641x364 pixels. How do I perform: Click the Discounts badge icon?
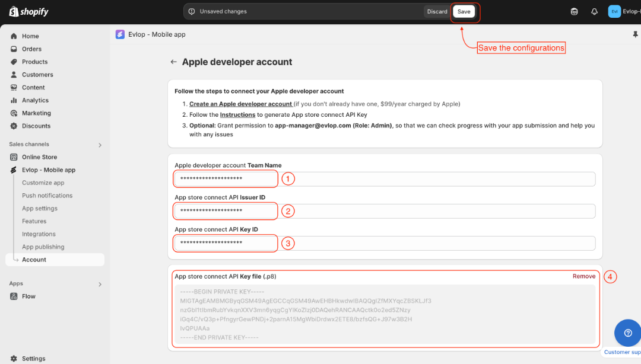[14, 126]
